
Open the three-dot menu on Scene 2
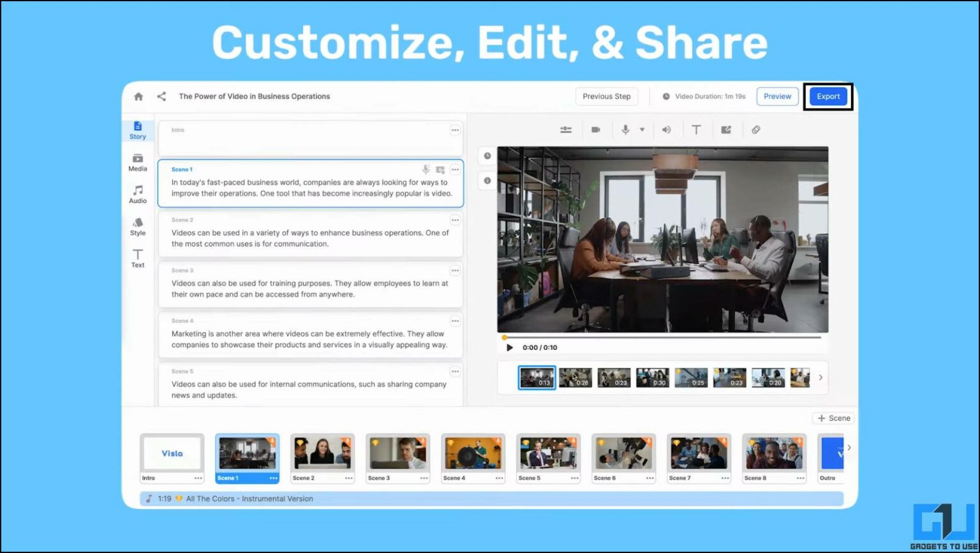(x=455, y=220)
